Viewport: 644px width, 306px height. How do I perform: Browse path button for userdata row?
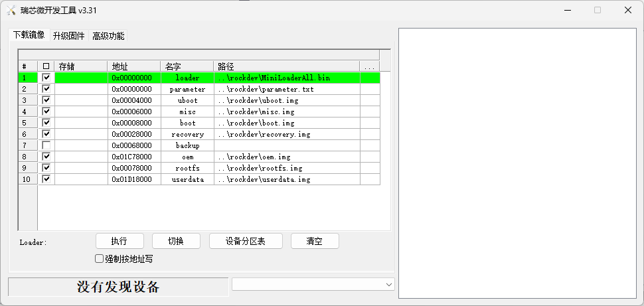click(x=370, y=179)
